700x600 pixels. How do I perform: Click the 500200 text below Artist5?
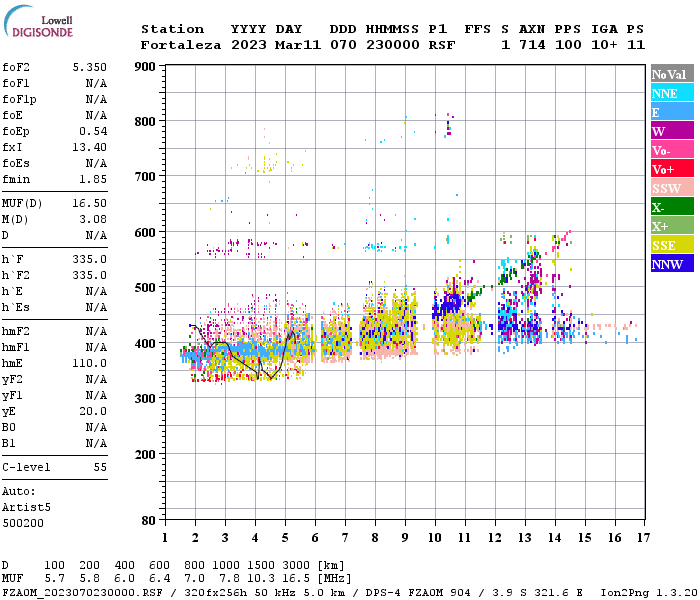click(x=23, y=523)
